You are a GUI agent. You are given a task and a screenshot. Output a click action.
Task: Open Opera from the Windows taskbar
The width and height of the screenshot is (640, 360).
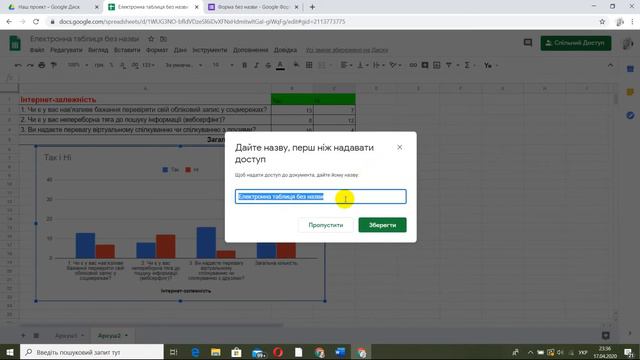pos(278,352)
